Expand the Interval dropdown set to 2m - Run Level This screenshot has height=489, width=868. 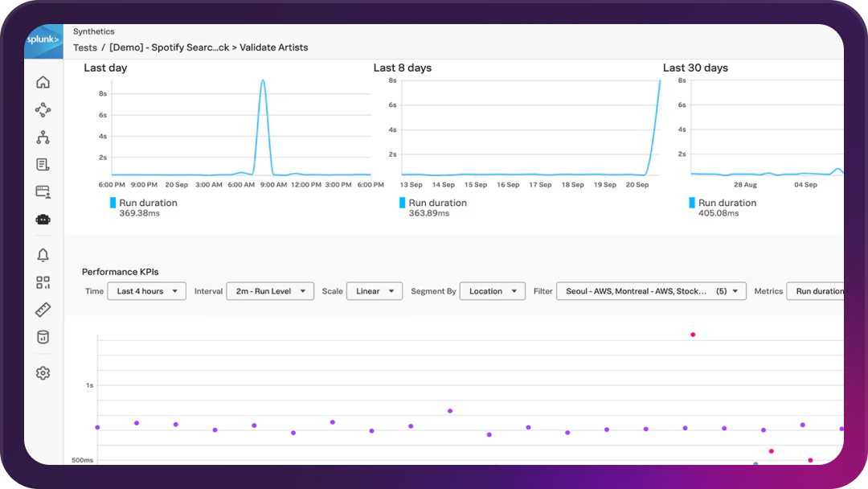[270, 291]
